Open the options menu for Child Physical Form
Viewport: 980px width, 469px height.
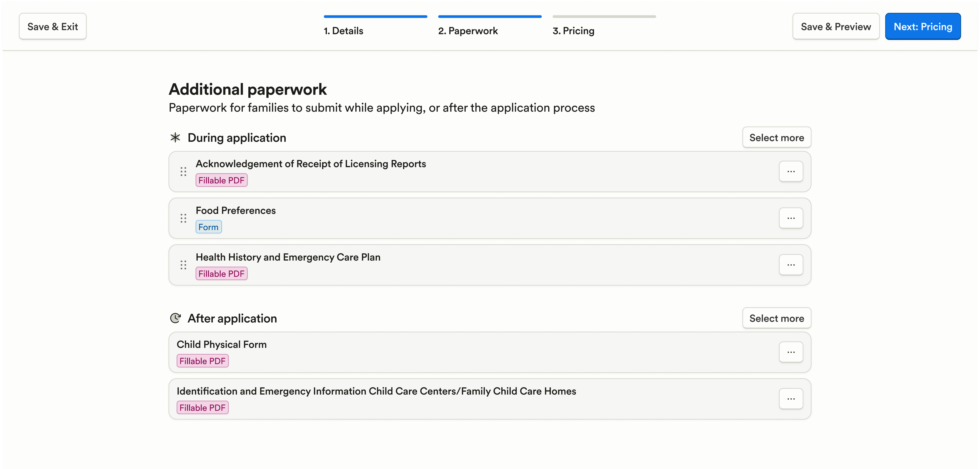tap(791, 352)
